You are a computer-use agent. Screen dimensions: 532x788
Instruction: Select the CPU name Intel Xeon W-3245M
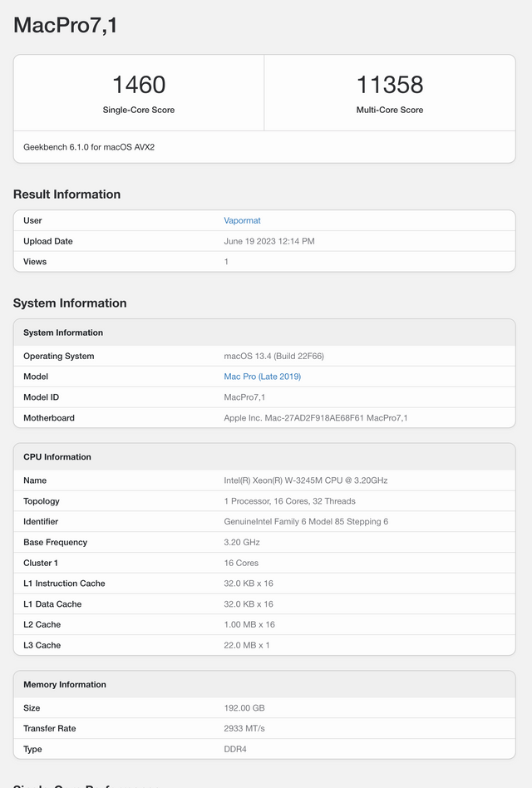click(305, 480)
